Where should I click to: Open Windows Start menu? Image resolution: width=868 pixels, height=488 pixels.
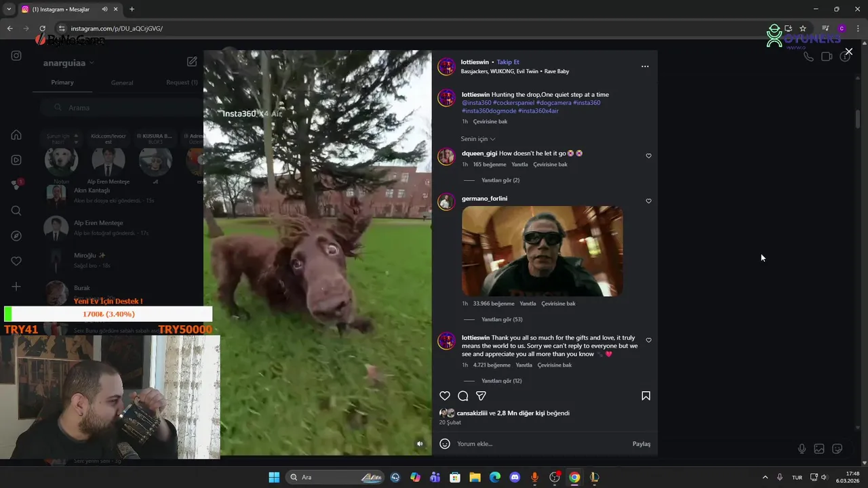[x=274, y=477]
